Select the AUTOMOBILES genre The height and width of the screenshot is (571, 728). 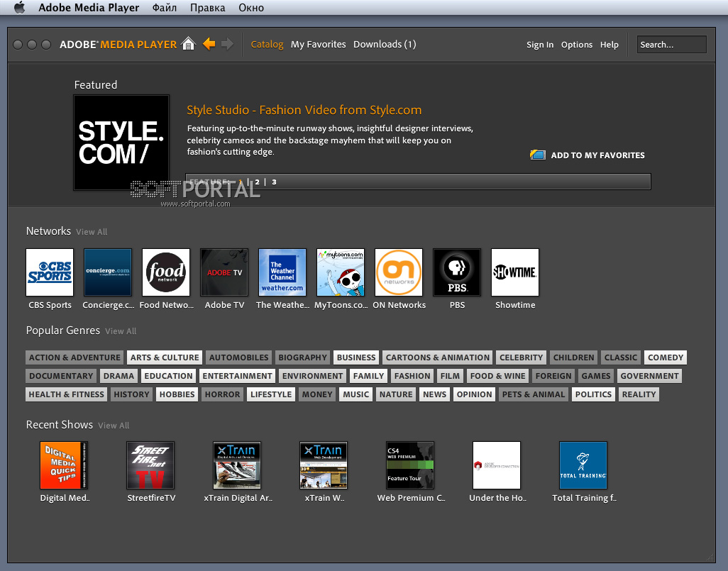(238, 357)
